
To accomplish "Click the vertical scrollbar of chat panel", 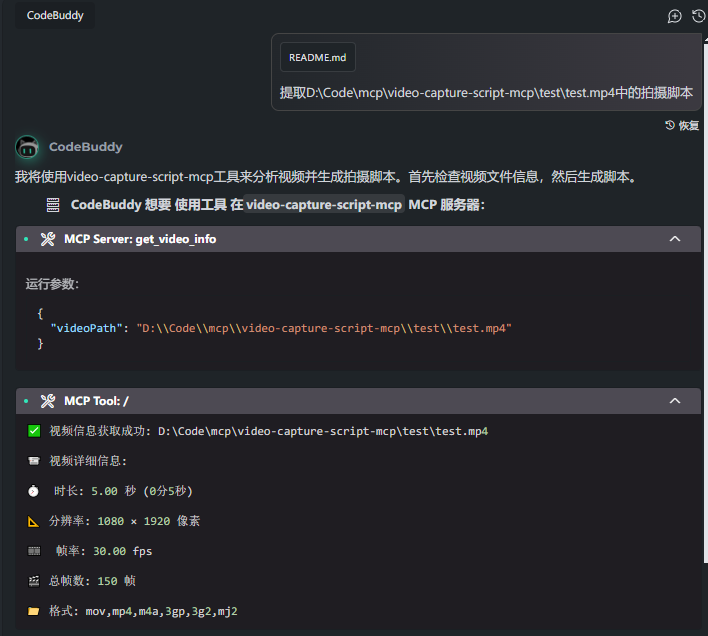I will [x=706, y=301].
